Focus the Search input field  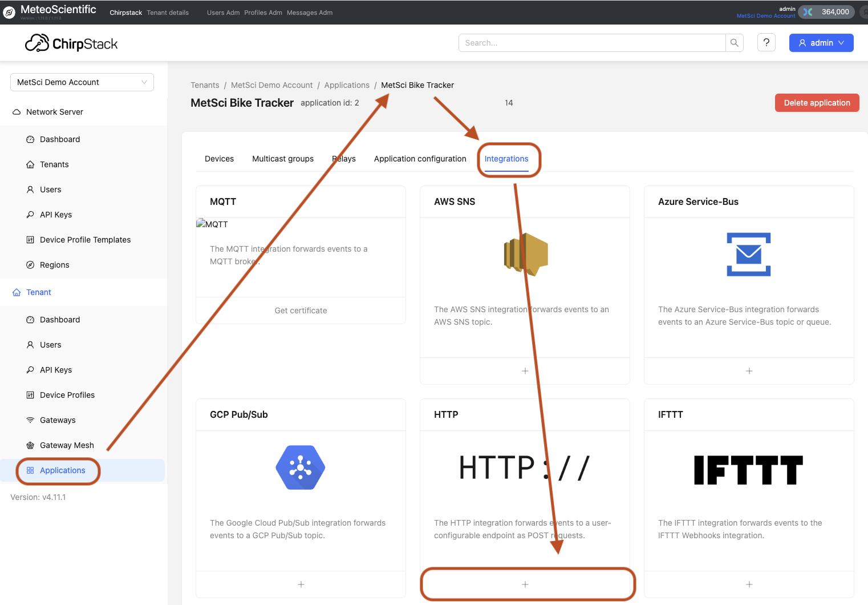coord(591,43)
